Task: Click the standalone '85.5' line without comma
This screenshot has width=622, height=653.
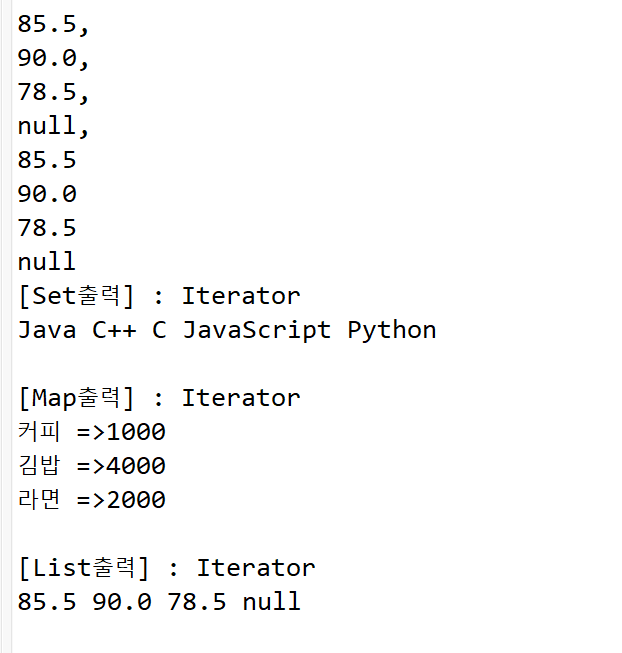Action: (x=47, y=160)
